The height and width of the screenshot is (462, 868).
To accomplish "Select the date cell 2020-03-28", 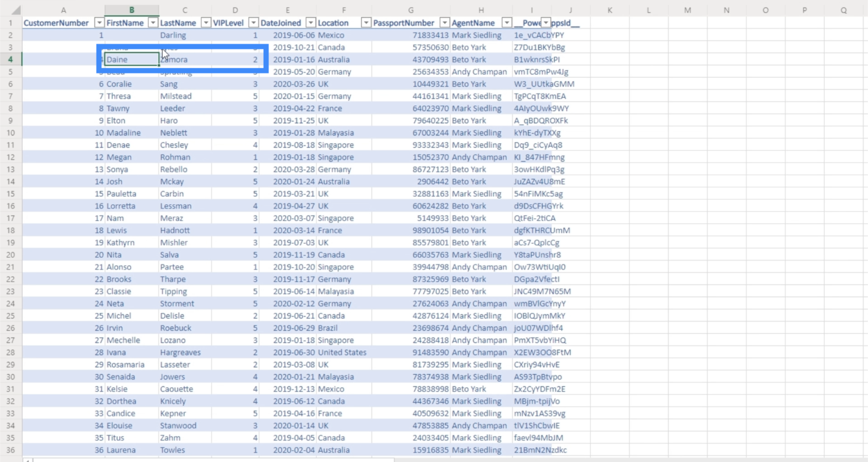I will click(x=288, y=170).
